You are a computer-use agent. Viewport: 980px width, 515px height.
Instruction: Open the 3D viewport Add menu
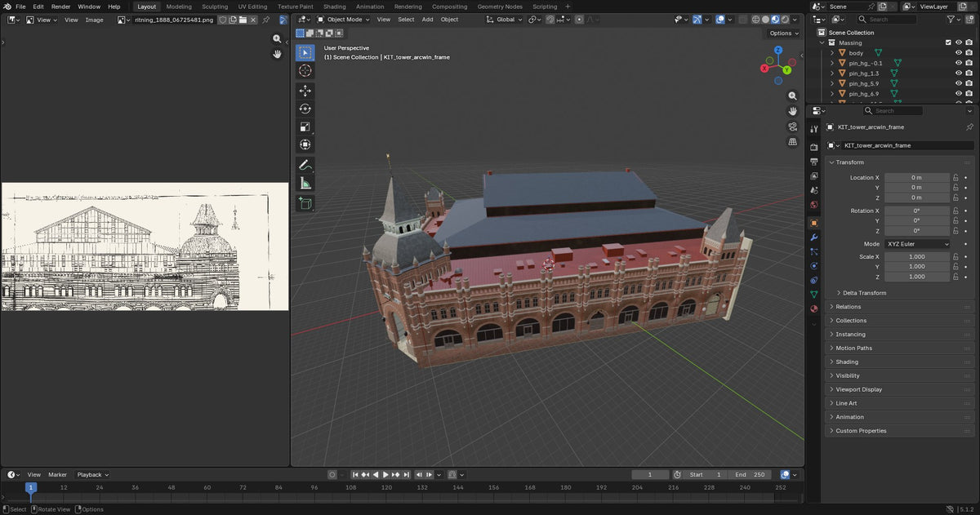tap(427, 19)
